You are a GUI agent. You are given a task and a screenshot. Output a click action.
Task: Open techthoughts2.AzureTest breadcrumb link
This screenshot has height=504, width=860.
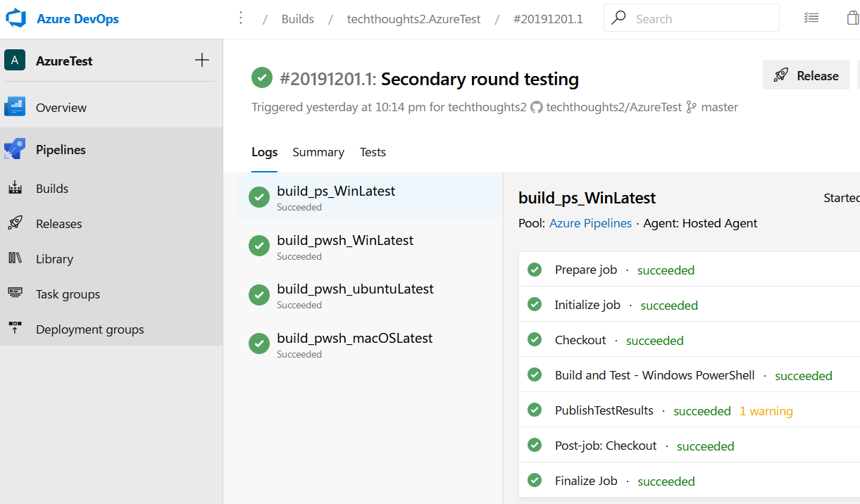pyautogui.click(x=413, y=19)
